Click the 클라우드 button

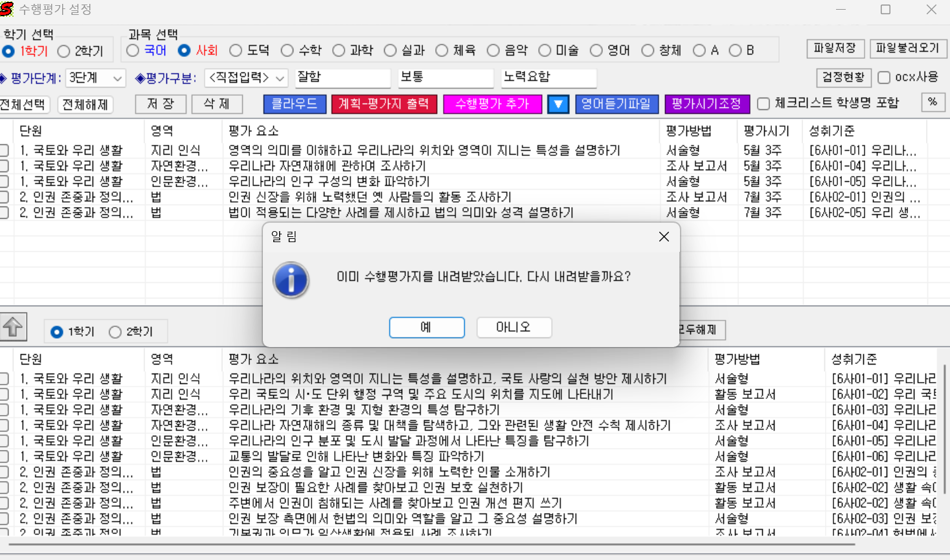[294, 104]
